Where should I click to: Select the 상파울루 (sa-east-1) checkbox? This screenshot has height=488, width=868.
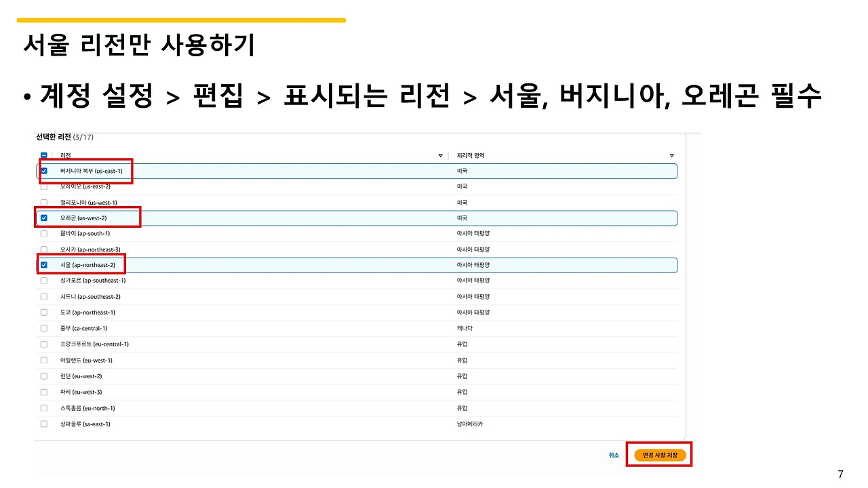[43, 424]
